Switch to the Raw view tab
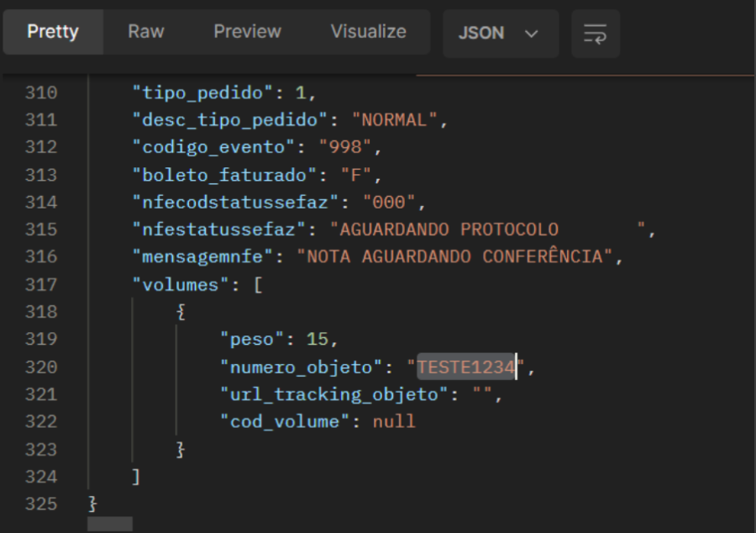 coord(146,32)
